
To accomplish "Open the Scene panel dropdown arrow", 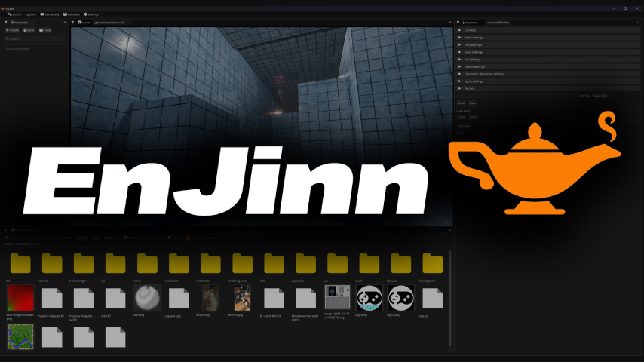I will coord(72,23).
